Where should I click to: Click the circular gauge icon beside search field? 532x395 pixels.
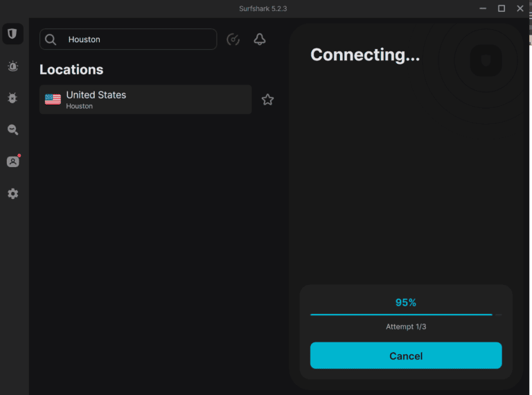(x=233, y=39)
